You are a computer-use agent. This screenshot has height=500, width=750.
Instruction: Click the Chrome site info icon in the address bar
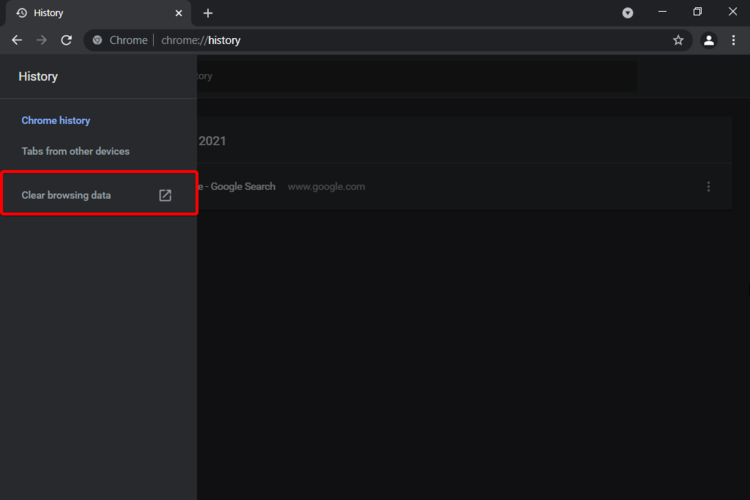(97, 40)
